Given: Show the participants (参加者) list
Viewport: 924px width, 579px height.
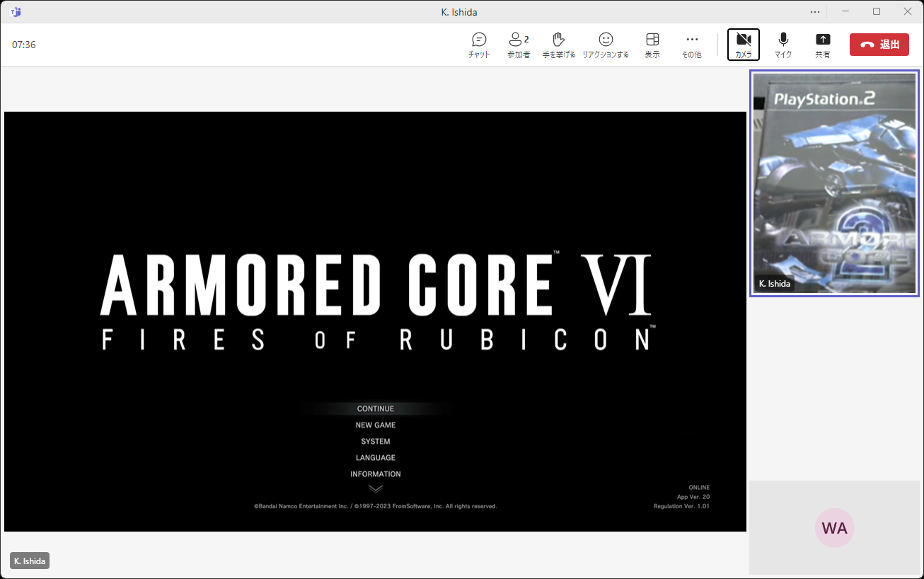Looking at the screenshot, I should coord(519,45).
